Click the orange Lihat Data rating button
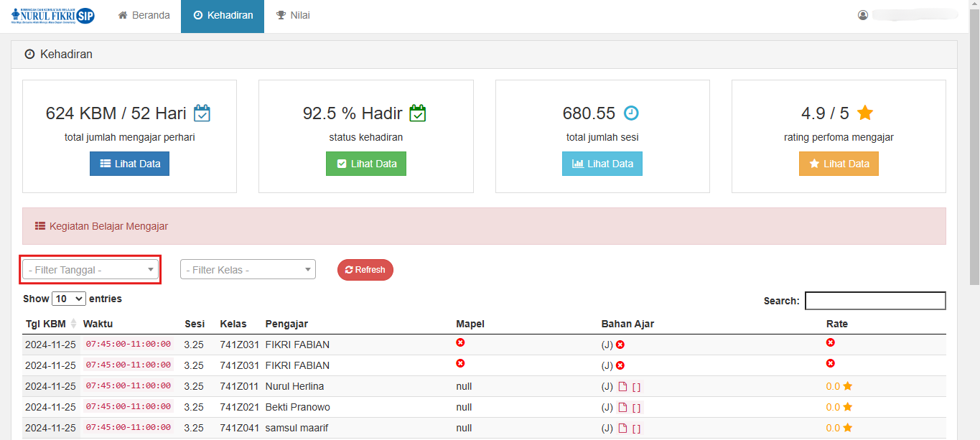This screenshot has height=440, width=980. pos(839,164)
